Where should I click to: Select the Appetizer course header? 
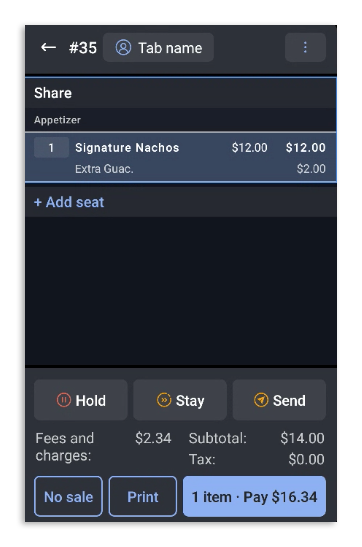coord(181,120)
